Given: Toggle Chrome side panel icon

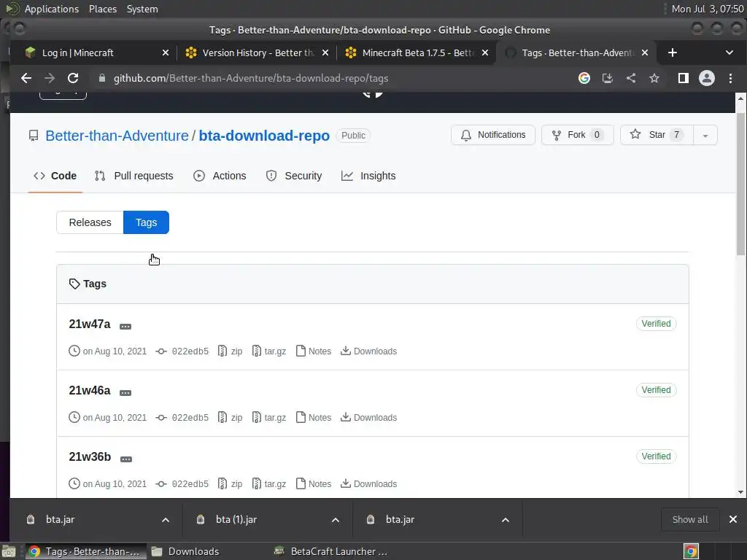Looking at the screenshot, I should [683, 78].
